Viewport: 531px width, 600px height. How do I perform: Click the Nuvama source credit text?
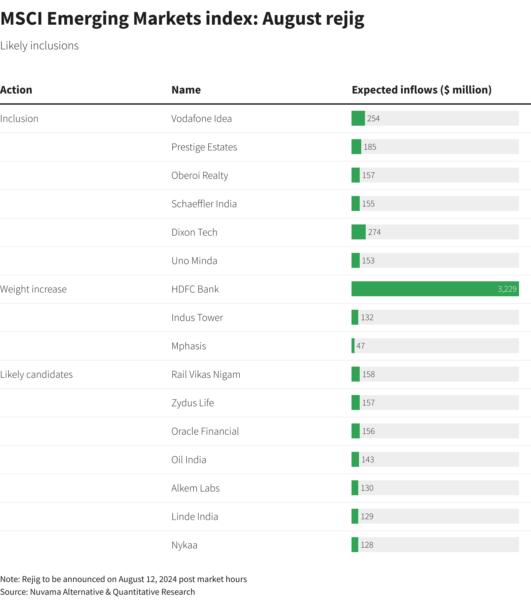(x=98, y=592)
